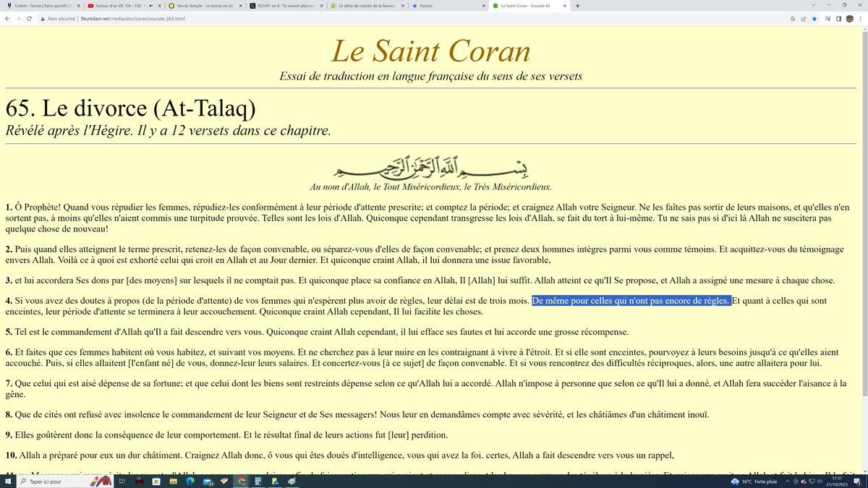
Task: Toggle the Chrome side panel icon
Action: click(x=838, y=18)
